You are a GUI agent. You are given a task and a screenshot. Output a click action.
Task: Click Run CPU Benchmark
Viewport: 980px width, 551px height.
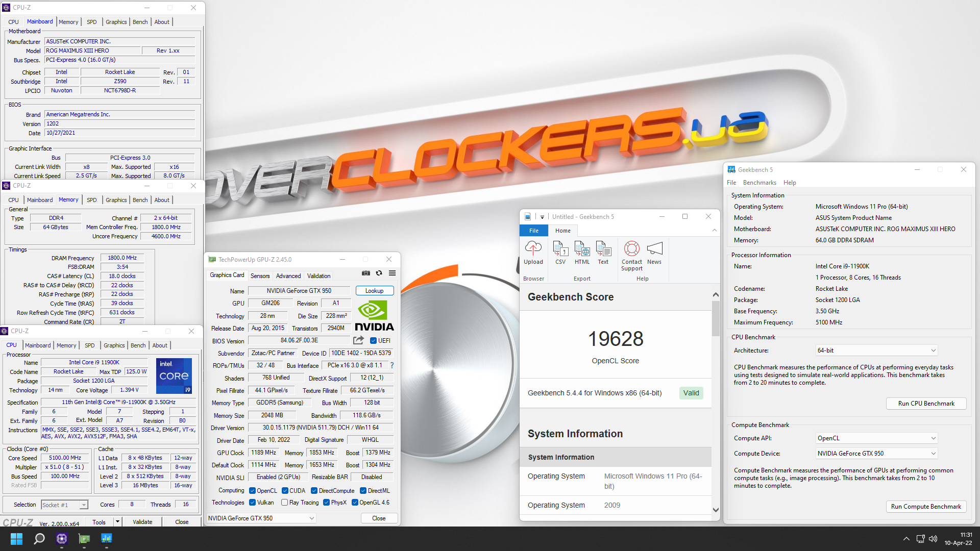(x=926, y=404)
